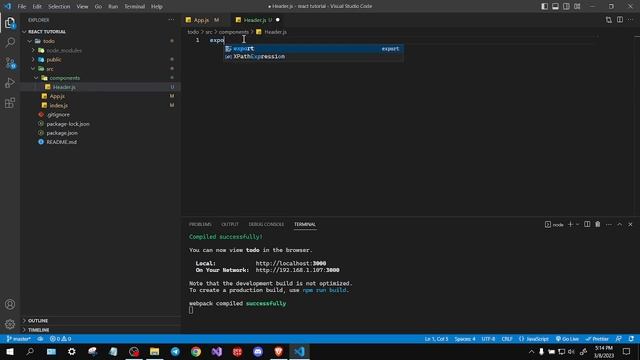The width and height of the screenshot is (640, 360).
Task: Open the Selection menu
Action: coord(59,7)
